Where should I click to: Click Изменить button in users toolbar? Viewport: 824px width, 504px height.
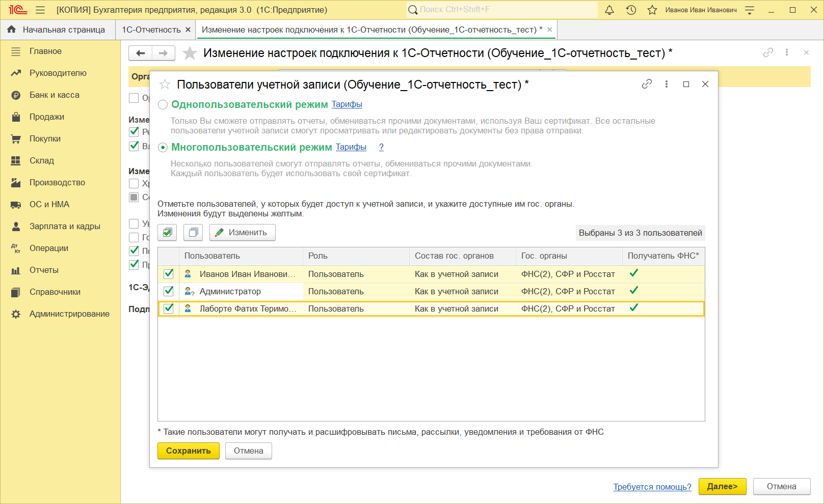(x=243, y=233)
